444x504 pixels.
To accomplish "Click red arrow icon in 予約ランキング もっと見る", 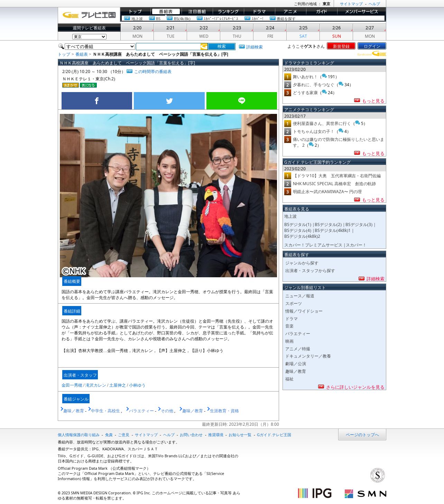I will point(357,200).
